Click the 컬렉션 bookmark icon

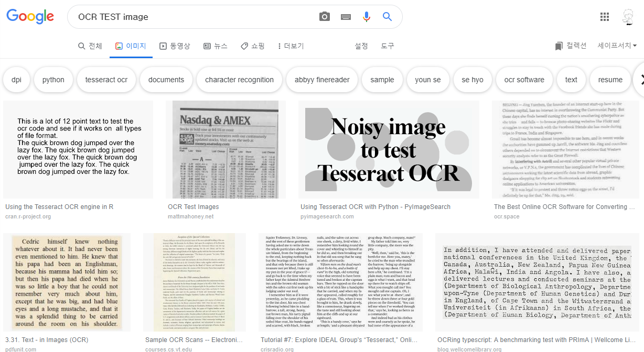coord(559,46)
